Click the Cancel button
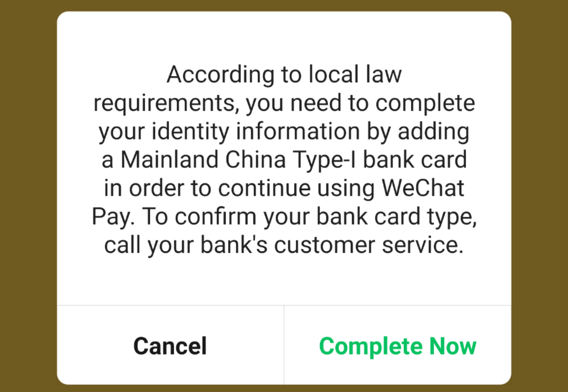Viewport: 568px width, 392px height. click(170, 345)
